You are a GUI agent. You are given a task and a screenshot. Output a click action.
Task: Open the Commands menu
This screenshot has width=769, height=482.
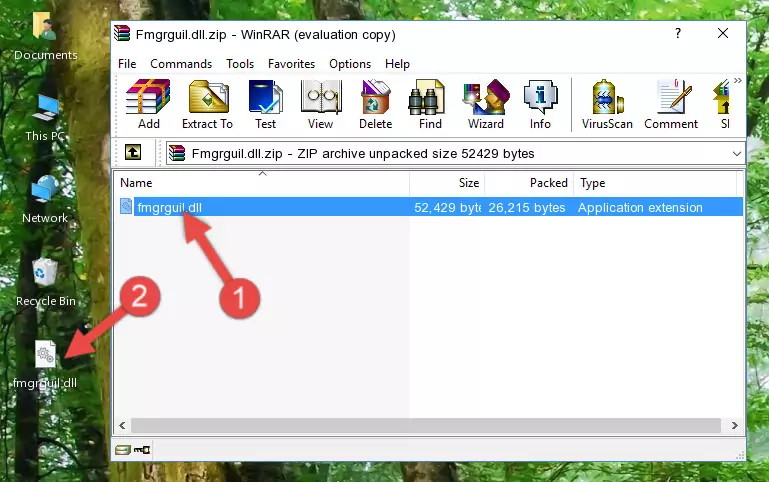point(181,64)
